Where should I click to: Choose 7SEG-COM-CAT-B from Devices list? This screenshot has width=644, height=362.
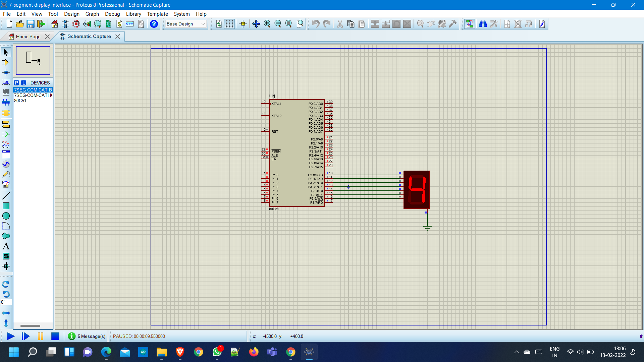pyautogui.click(x=33, y=90)
